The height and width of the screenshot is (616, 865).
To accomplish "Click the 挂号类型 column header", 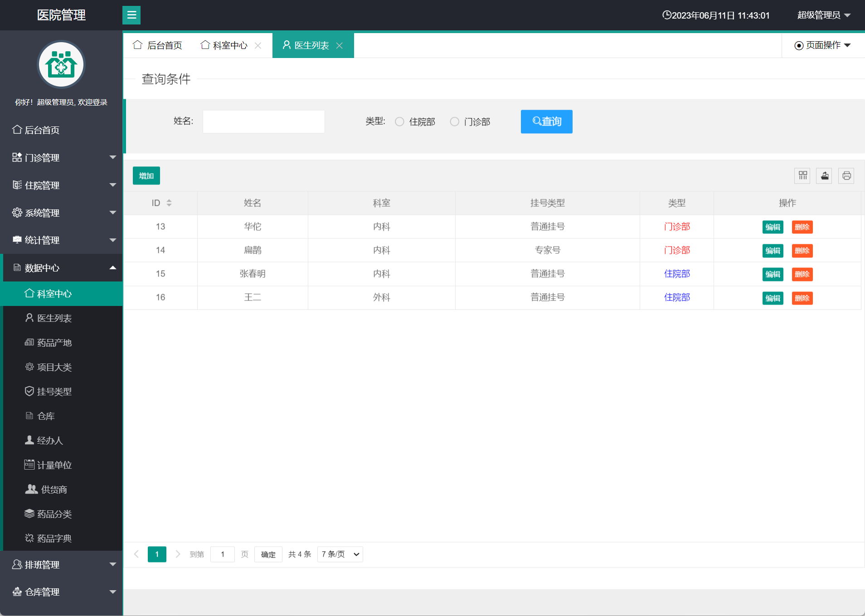I will 548,203.
